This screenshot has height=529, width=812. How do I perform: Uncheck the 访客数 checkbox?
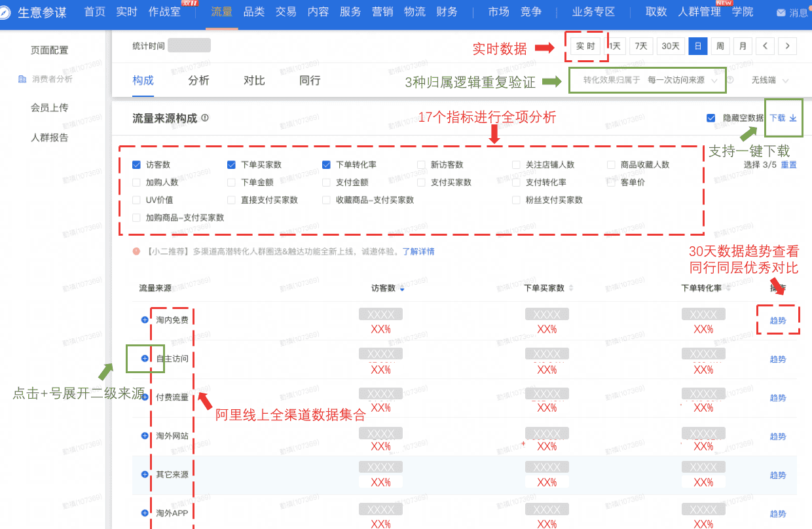(136, 165)
